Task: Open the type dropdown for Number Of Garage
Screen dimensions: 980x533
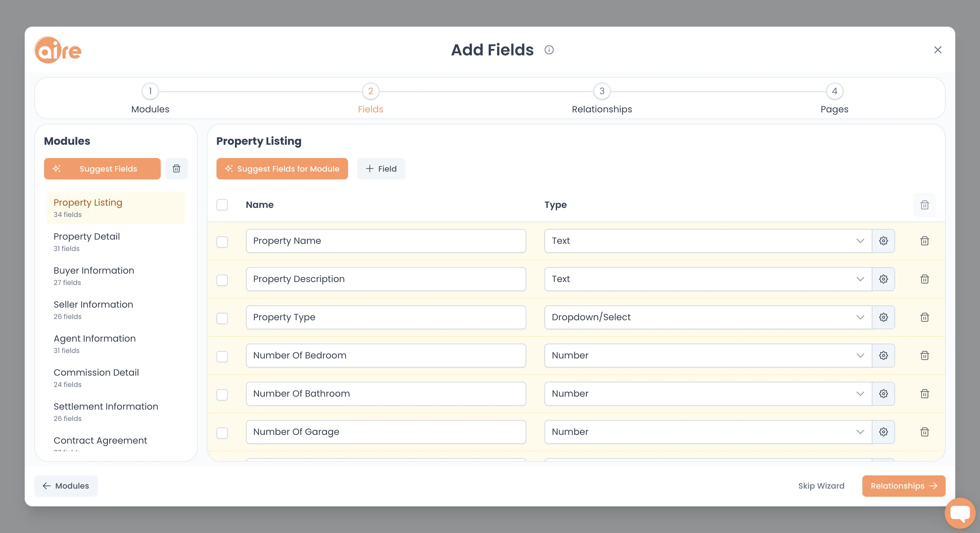Action: pos(708,432)
